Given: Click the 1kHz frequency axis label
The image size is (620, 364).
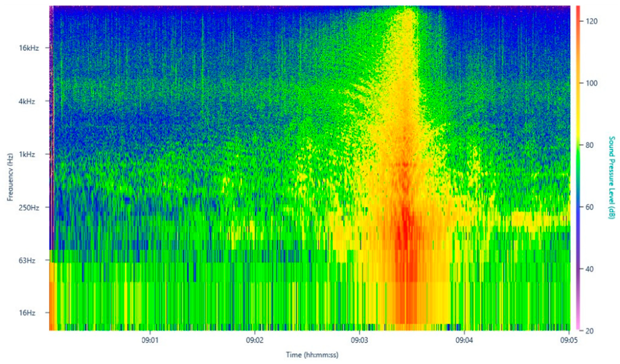Looking at the screenshot, I should (27, 154).
